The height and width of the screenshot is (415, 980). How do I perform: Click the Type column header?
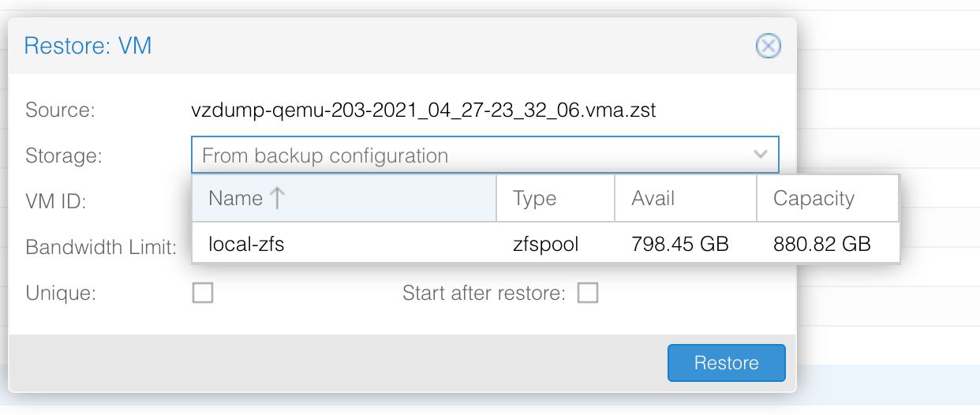[534, 199]
